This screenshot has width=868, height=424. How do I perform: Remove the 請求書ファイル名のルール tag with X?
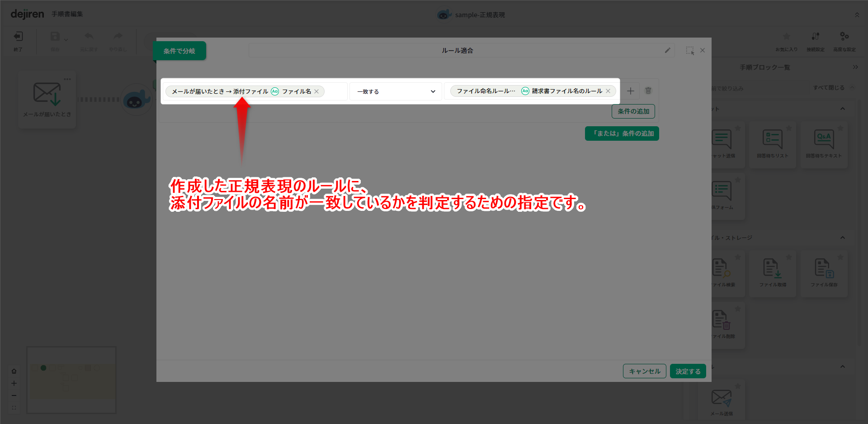608,91
